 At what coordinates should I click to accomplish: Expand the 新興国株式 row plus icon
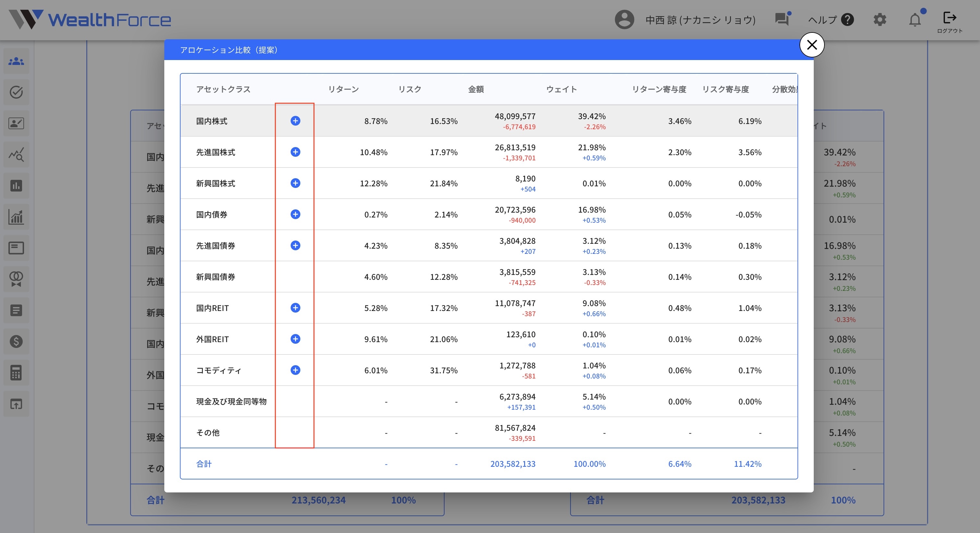point(295,183)
